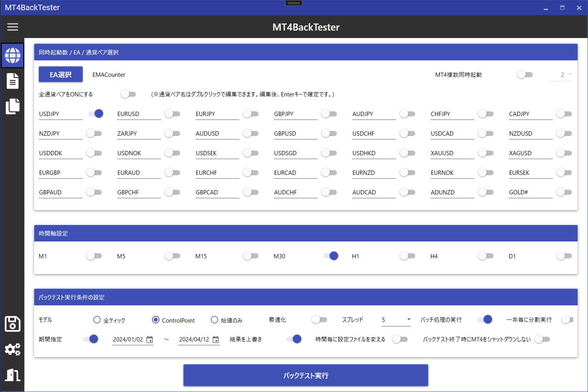
Task: Turn on the XAUUSD pair switch
Action: pos(486,153)
